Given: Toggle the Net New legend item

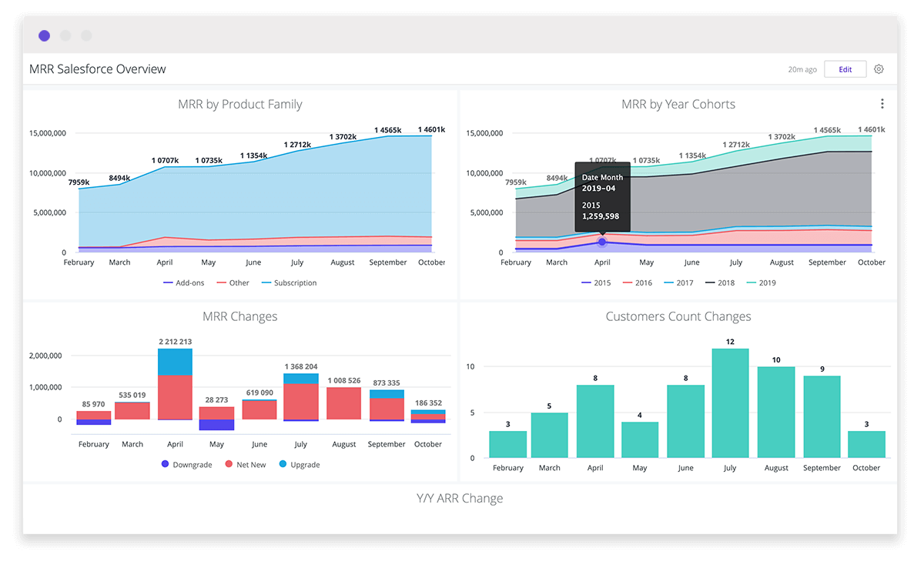Looking at the screenshot, I should pyautogui.click(x=245, y=464).
